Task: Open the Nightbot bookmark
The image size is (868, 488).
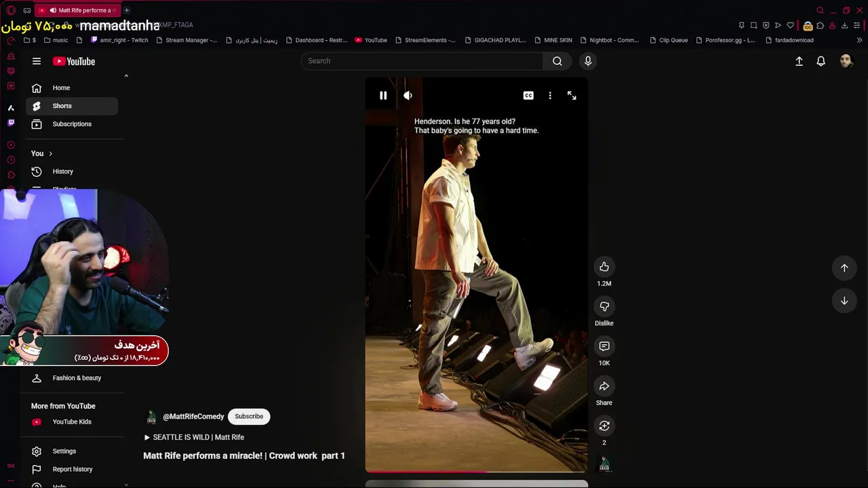Action: coord(610,40)
